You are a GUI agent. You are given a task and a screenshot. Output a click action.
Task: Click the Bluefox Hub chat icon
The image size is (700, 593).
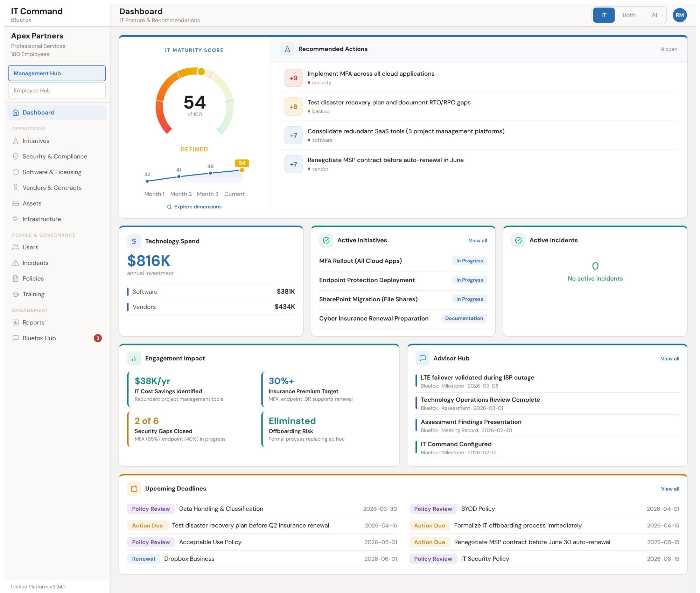tap(15, 338)
